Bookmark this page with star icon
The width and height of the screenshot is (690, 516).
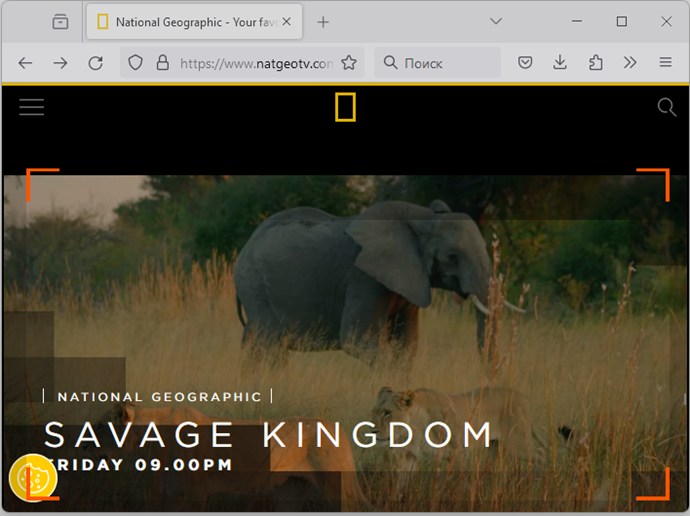(349, 63)
